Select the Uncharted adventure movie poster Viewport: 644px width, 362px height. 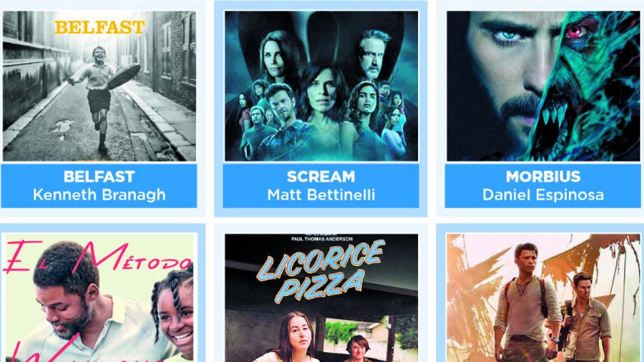tap(544, 298)
